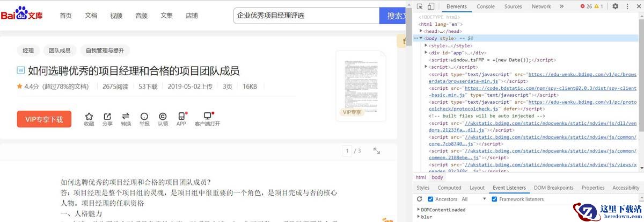Image resolution: width=644 pixels, height=222 pixels.
Task: Refresh the event listeners list
Action: [420, 199]
